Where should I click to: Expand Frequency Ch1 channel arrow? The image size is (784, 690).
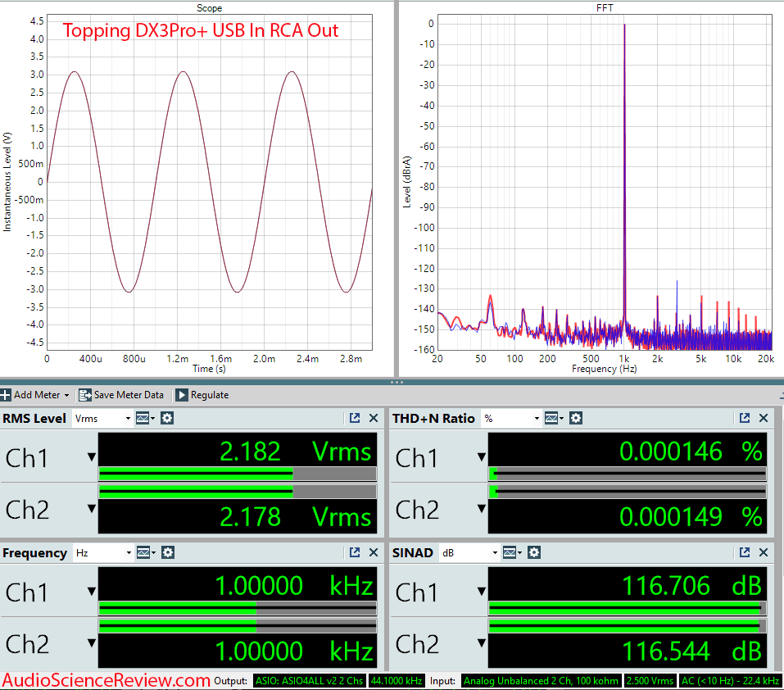click(92, 591)
